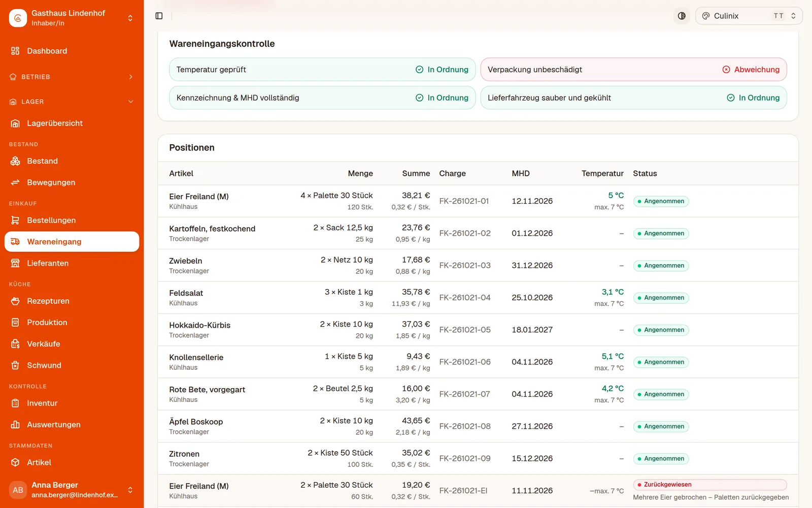Select charge FK-261021-02 cell
The height and width of the screenshot is (508, 812).
[465, 233]
